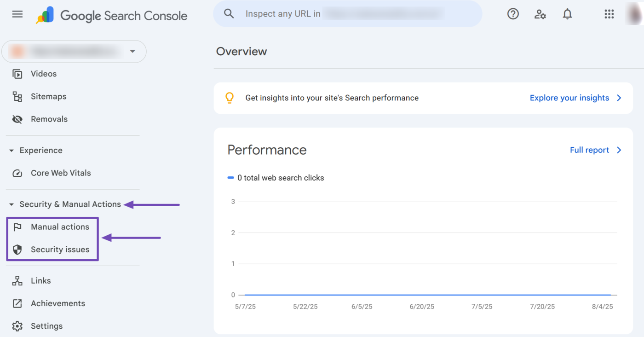Viewport: 644px width, 337px height.
Task: Select Links in the sidebar
Action: click(40, 281)
